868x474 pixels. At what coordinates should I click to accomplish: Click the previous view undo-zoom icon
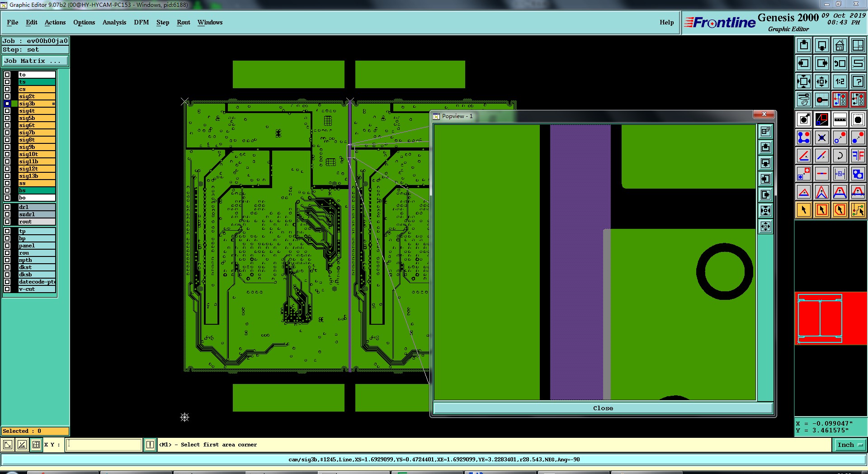(x=840, y=63)
